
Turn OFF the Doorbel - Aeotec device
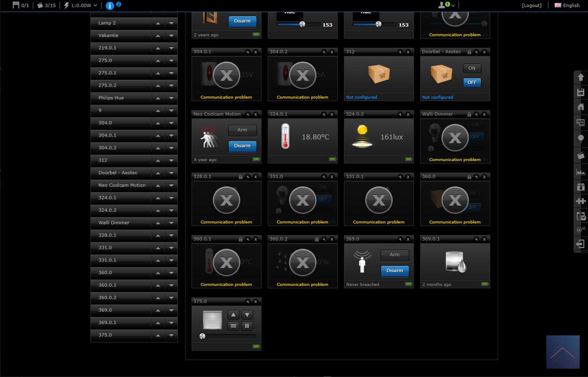coord(472,83)
